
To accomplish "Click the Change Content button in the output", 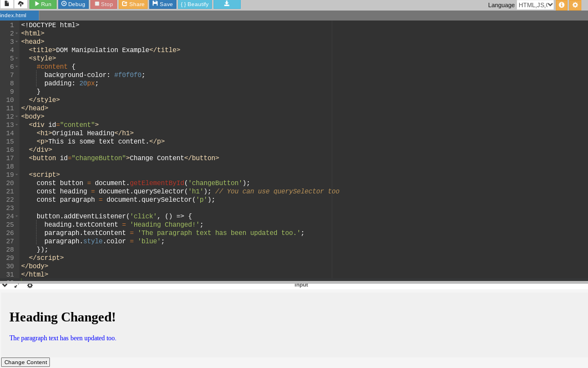I will pyautogui.click(x=26, y=362).
